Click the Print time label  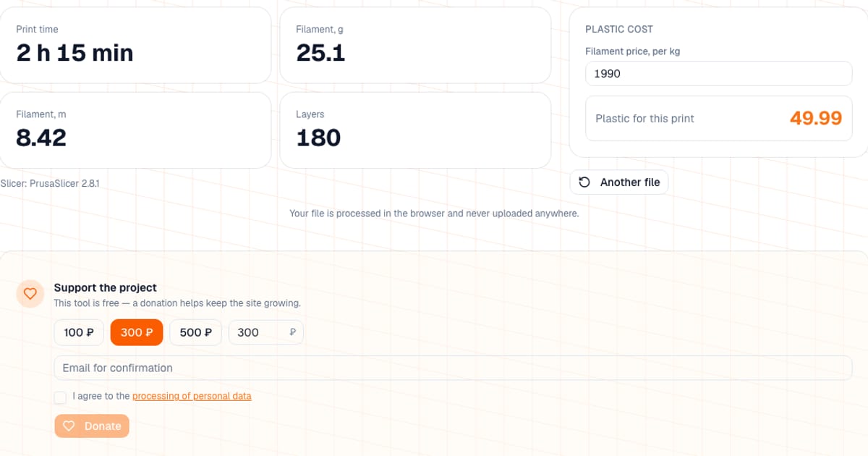coord(37,29)
